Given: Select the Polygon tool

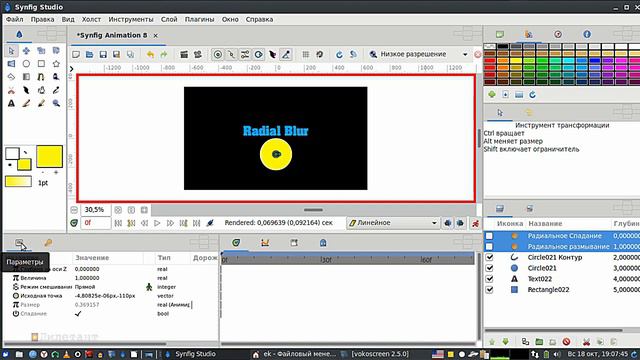Looking at the screenshot, I should point(11,77).
